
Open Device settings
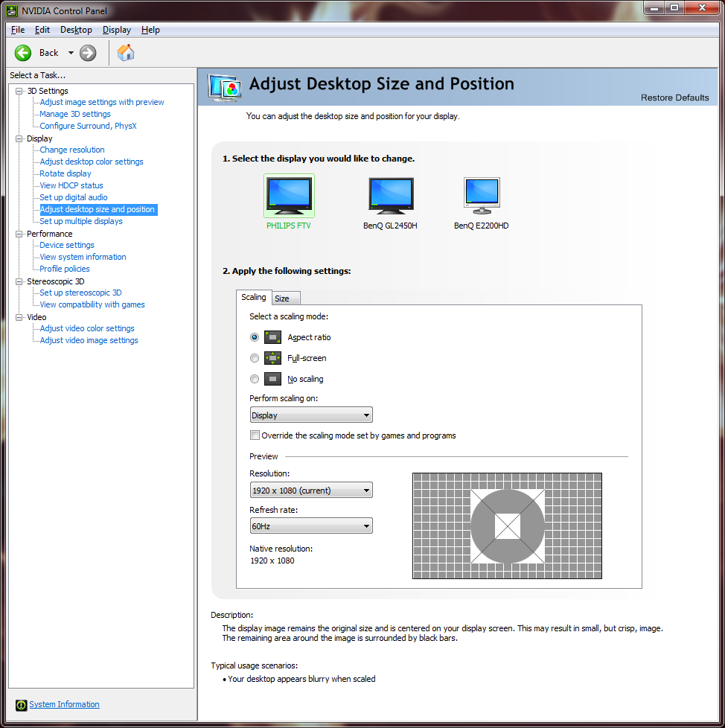67,245
